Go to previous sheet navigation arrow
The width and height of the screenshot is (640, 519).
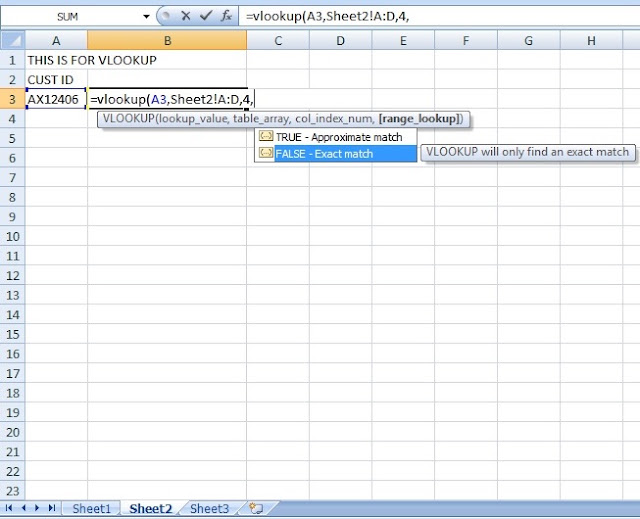point(23,508)
